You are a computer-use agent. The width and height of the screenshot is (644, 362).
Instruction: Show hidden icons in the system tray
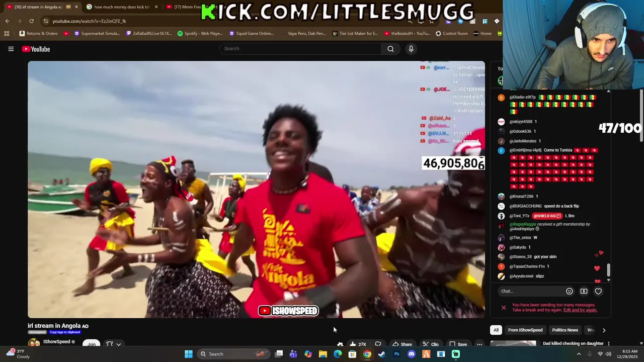coord(579,354)
